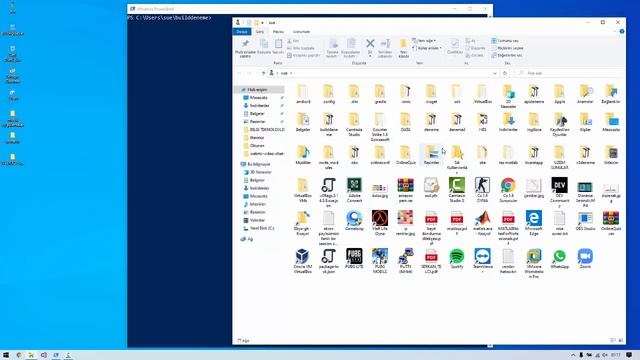Open Bu bilgisayar in navigation pane
The height and width of the screenshot is (360, 640).
pos(258,164)
